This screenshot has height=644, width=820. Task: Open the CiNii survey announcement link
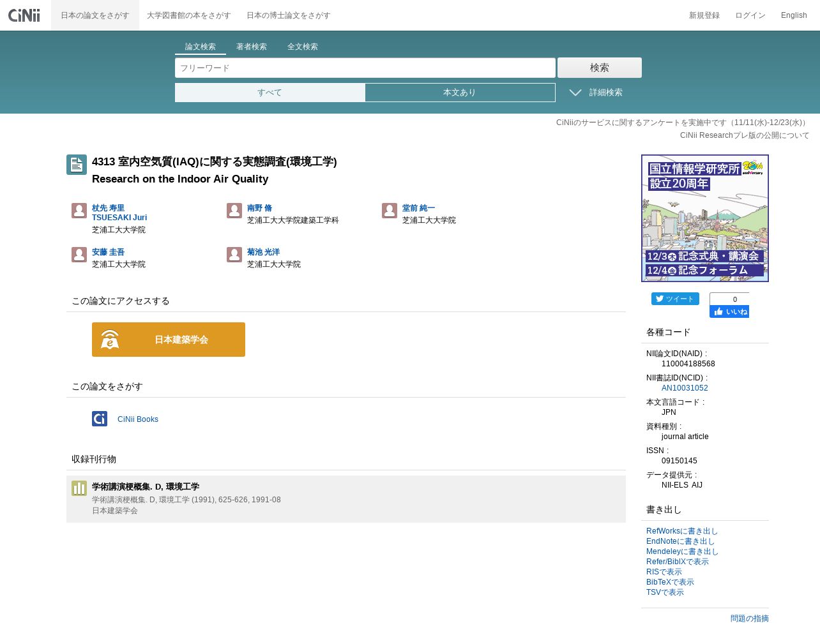click(683, 123)
